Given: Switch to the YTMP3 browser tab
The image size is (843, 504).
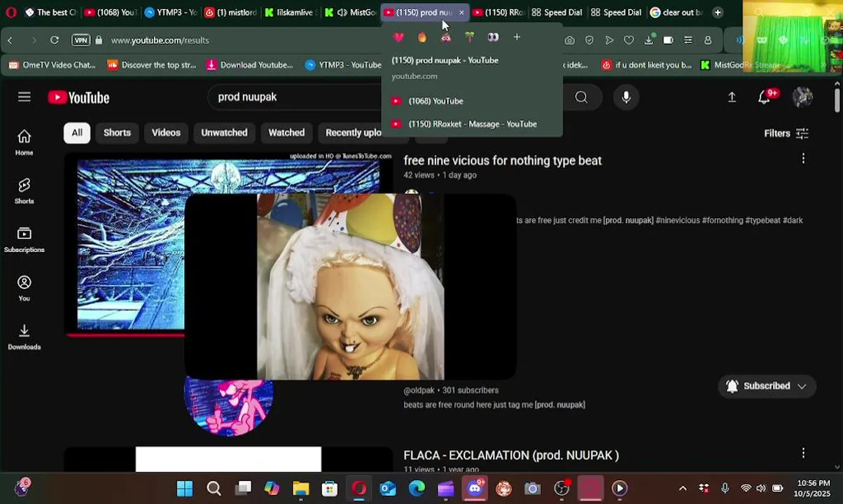Looking at the screenshot, I should coord(170,12).
